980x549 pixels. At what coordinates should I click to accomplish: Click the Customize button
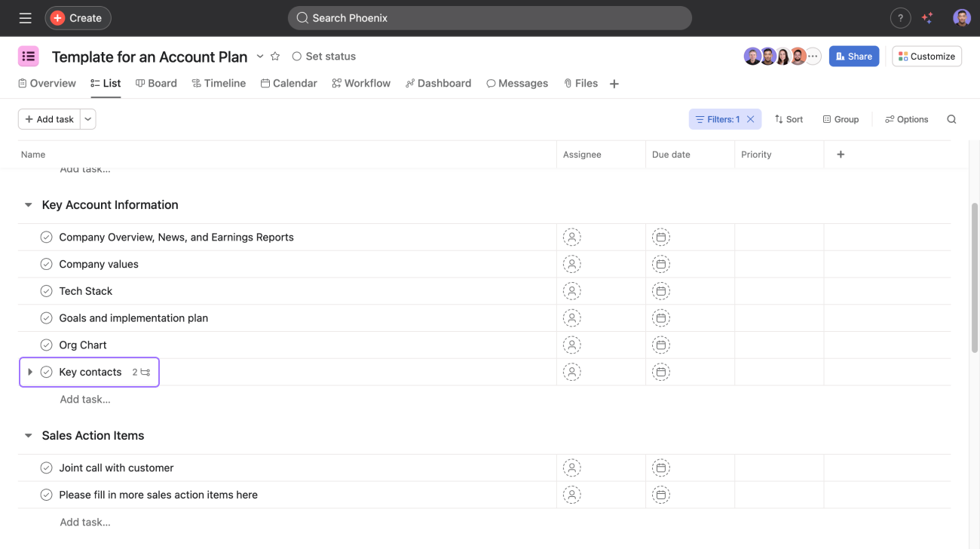tap(926, 57)
